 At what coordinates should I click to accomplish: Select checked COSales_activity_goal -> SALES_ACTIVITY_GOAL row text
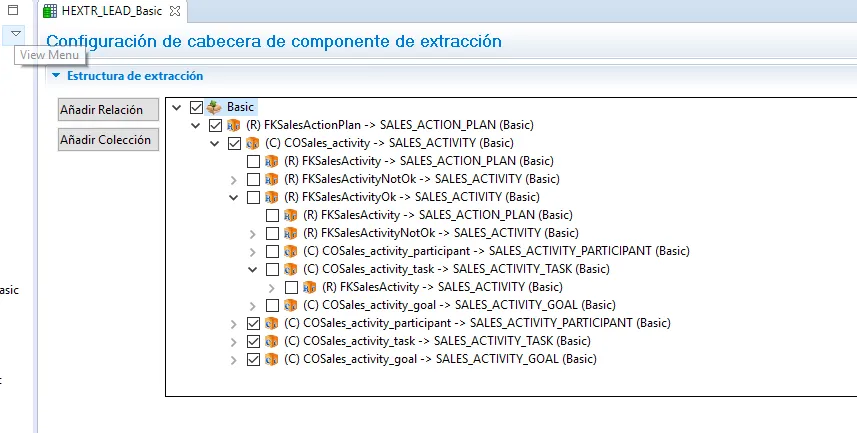click(440, 359)
